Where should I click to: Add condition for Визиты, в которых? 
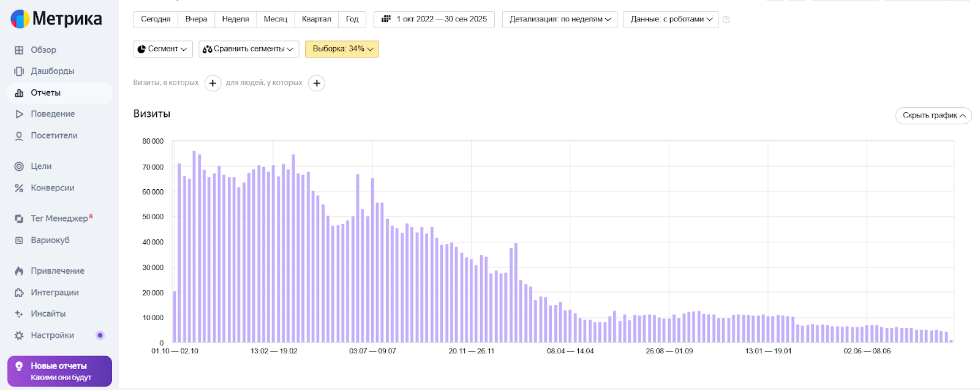[x=213, y=83]
